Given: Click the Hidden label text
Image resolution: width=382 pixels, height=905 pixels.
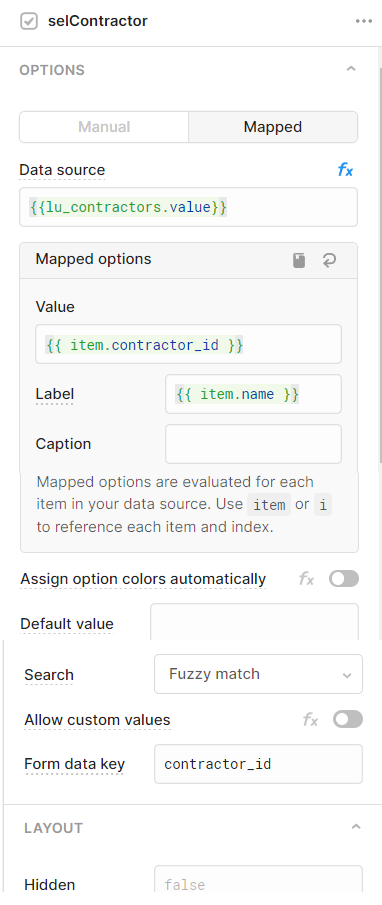Looking at the screenshot, I should (50, 885).
